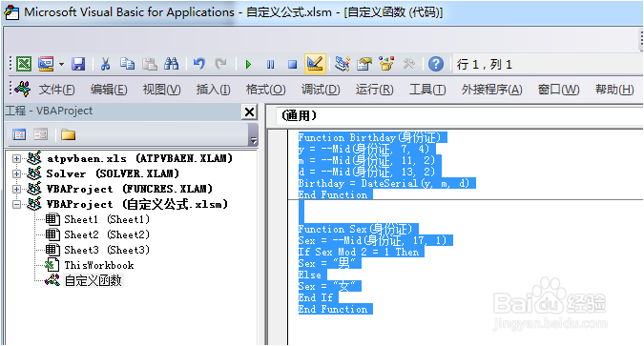The width and height of the screenshot is (644, 346).
Task: Open the 帮助(H) menu
Action: pos(614,89)
